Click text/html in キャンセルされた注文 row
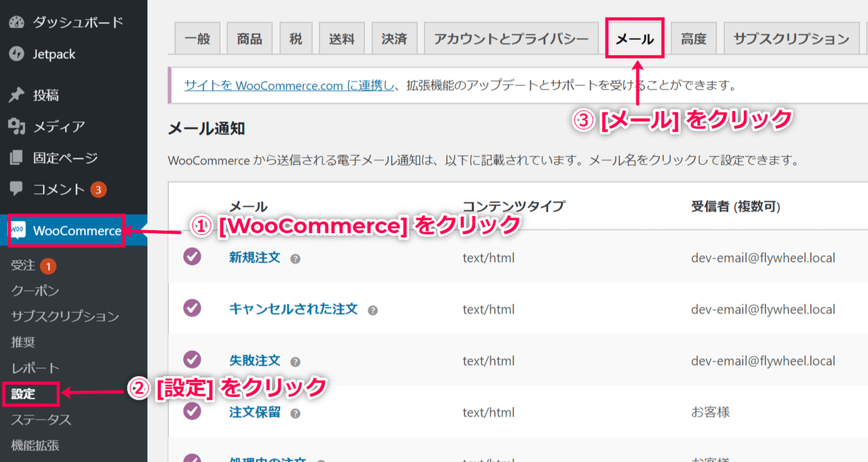Image resolution: width=868 pixels, height=462 pixels. coord(488,310)
